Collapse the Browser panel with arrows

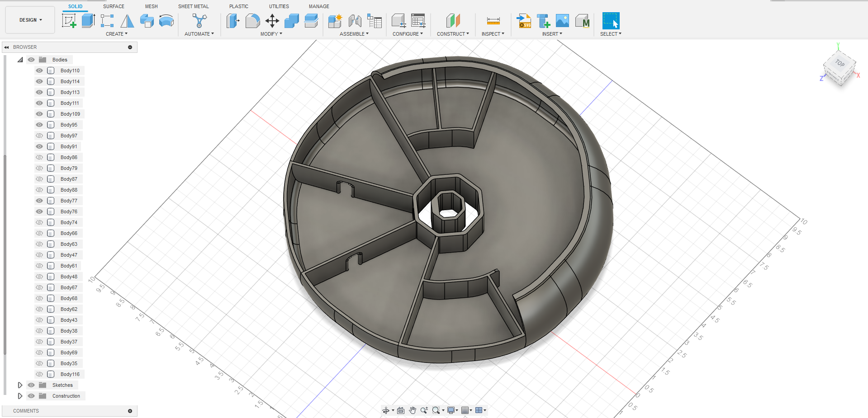click(6, 47)
